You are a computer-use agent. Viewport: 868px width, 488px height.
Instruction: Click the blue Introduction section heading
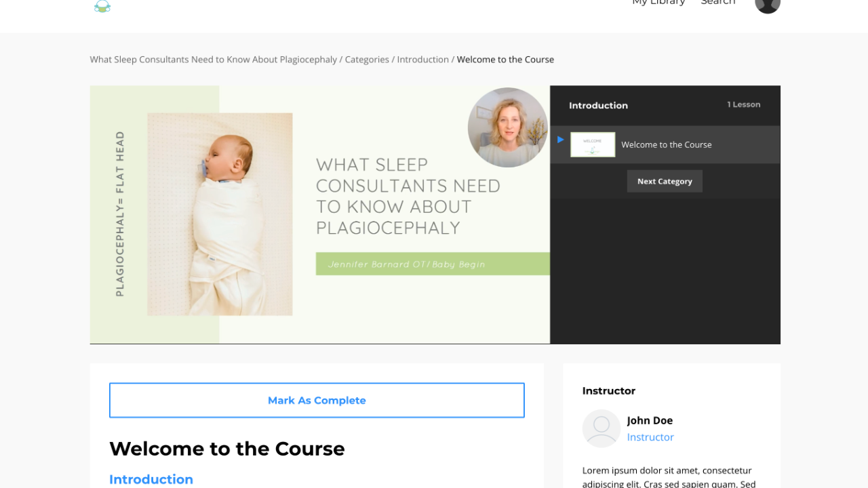(x=151, y=479)
